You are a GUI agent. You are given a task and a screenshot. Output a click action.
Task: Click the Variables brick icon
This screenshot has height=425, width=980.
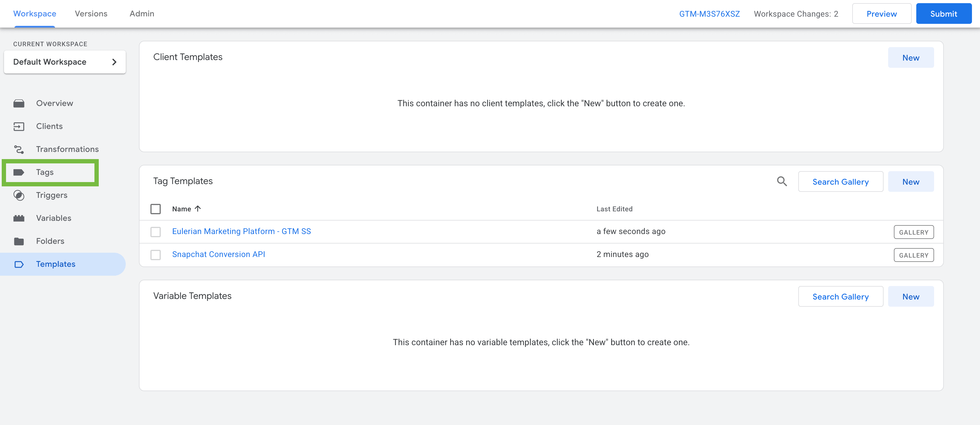[19, 219]
